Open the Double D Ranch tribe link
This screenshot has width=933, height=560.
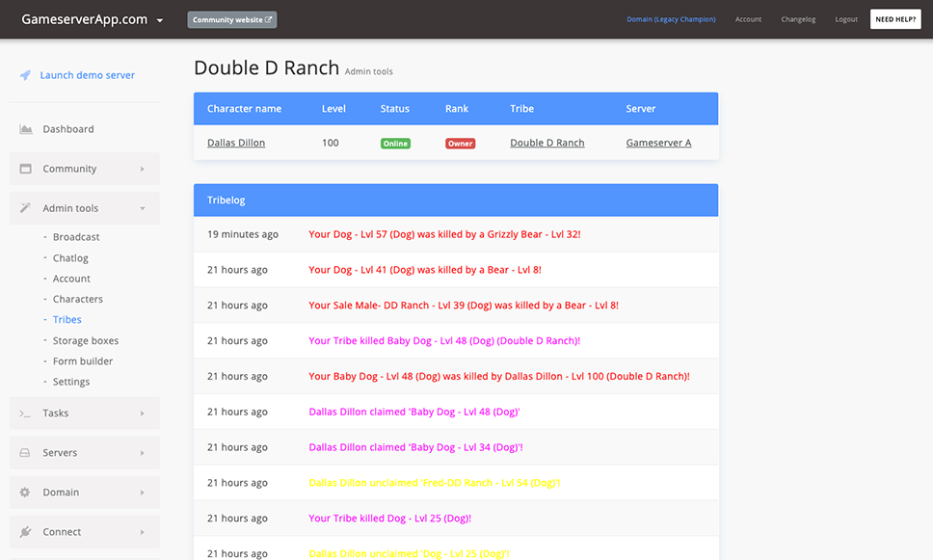[x=546, y=143]
